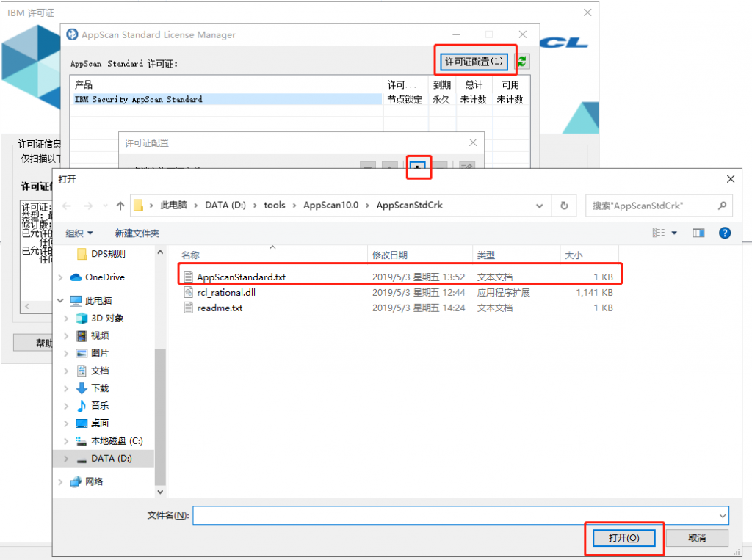Image resolution: width=752 pixels, height=560 pixels.
Task: Click navigation pane scrollbar up arrow
Action: pyautogui.click(x=160, y=252)
